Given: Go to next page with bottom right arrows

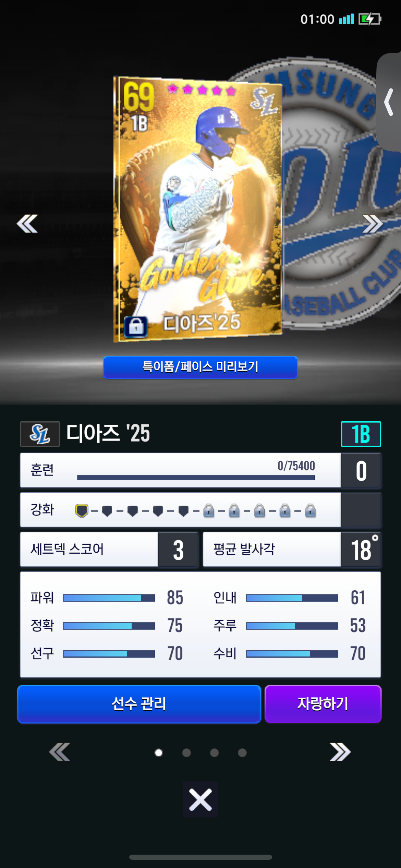Looking at the screenshot, I should coord(340,752).
